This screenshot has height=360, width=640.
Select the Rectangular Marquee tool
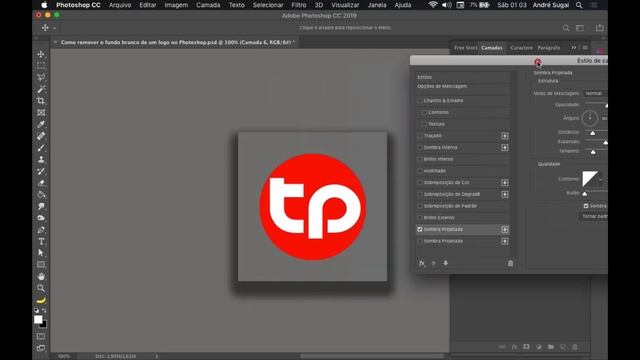[41, 66]
